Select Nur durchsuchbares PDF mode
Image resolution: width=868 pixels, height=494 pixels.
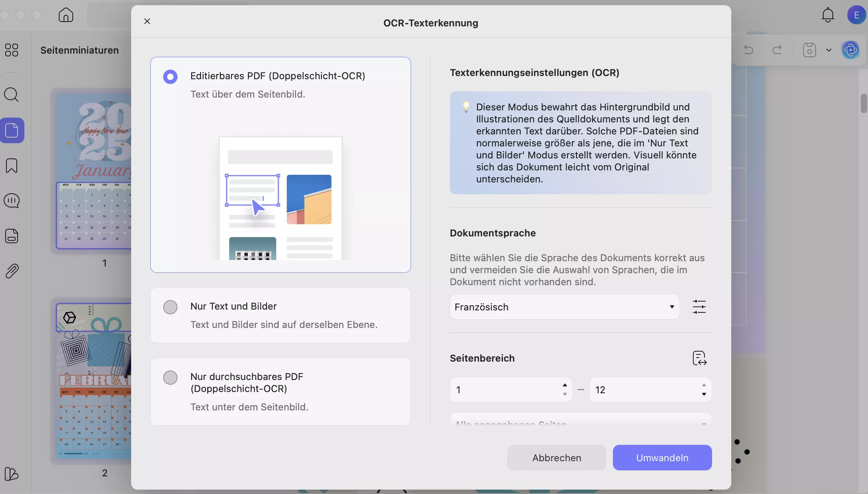click(170, 378)
